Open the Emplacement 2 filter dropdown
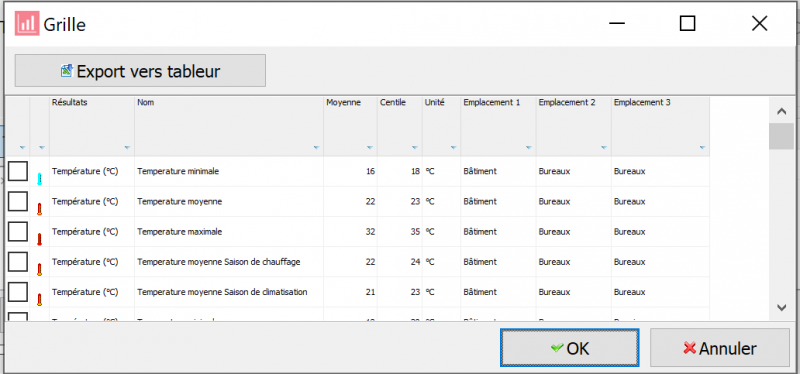 (604, 148)
